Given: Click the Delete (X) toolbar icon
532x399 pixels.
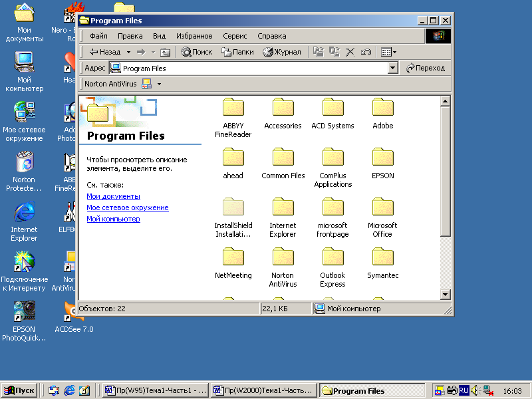Looking at the screenshot, I should tap(350, 52).
